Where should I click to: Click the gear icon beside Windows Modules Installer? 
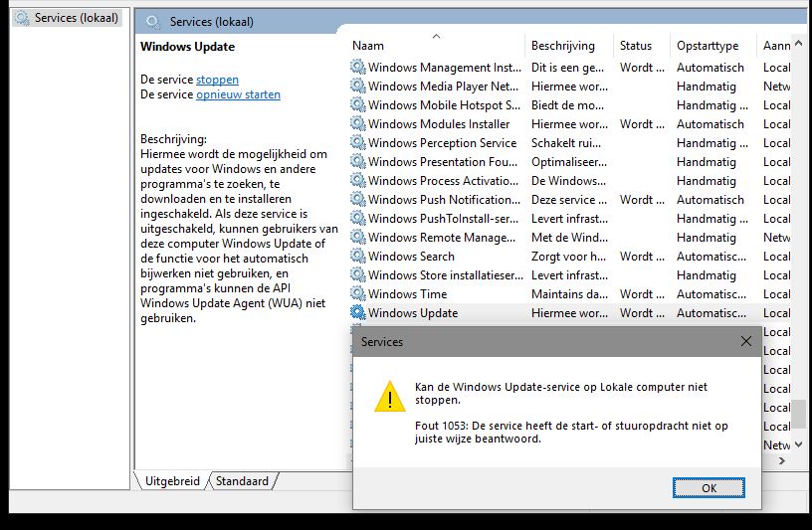(x=358, y=123)
